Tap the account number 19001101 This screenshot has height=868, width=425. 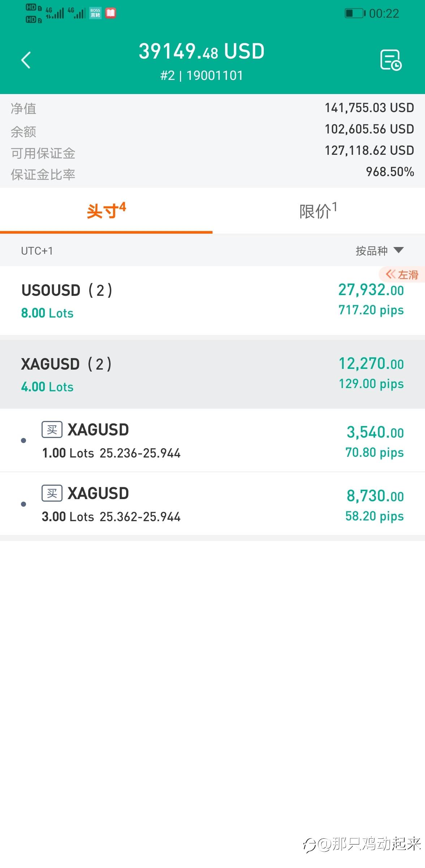(215, 76)
